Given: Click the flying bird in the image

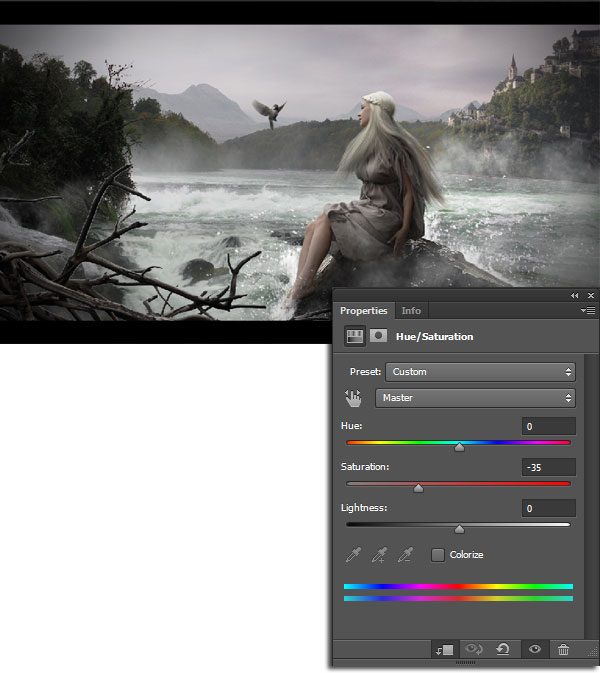Looking at the screenshot, I should pyautogui.click(x=269, y=112).
